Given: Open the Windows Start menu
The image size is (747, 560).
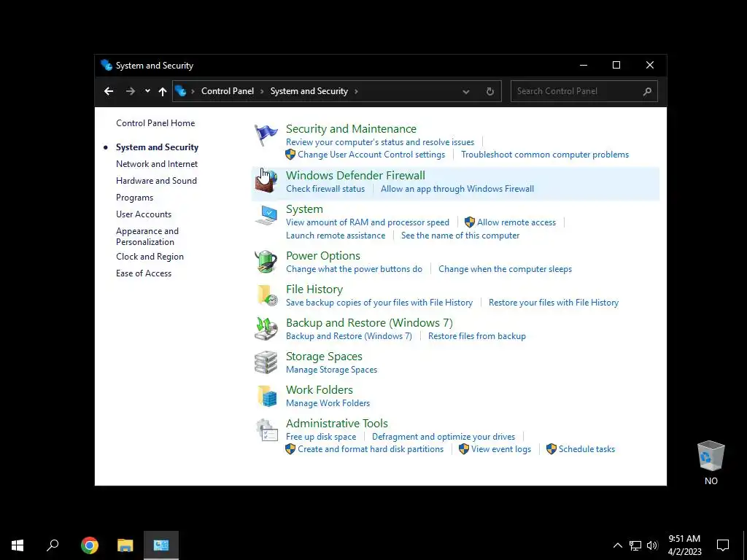Looking at the screenshot, I should [x=18, y=545].
